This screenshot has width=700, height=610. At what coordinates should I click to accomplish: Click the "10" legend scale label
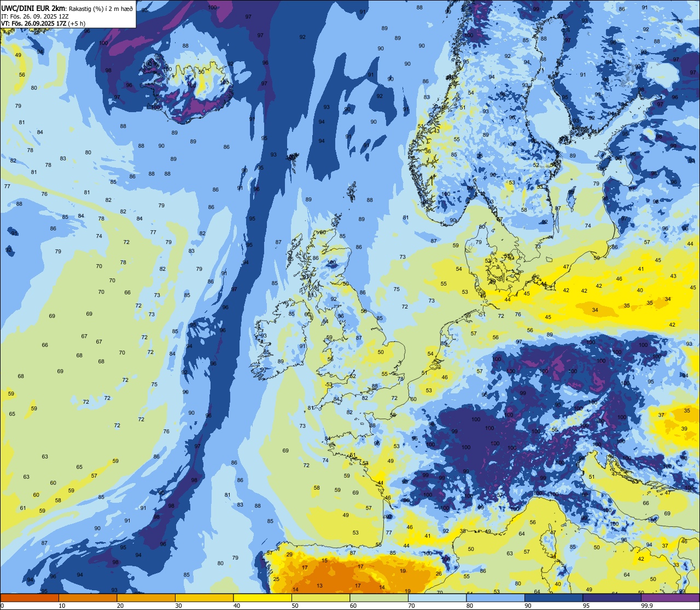(62, 606)
